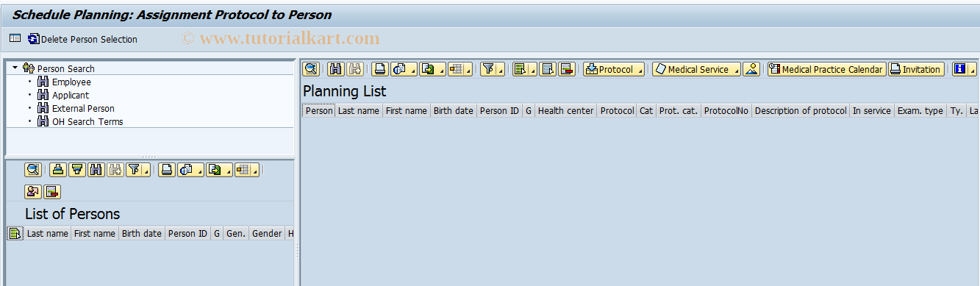
Task: Open filter dropdown arrow in List of Persons toolbar
Action: tap(146, 170)
